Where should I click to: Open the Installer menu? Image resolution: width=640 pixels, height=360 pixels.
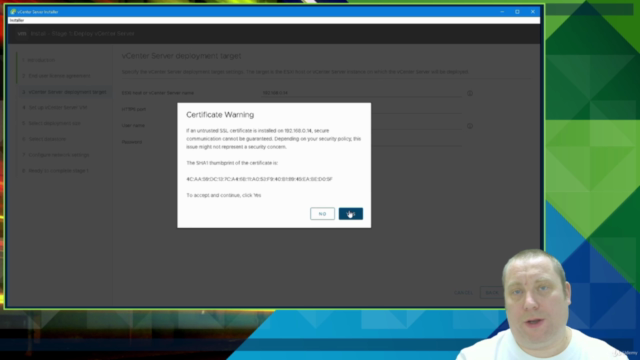17,20
